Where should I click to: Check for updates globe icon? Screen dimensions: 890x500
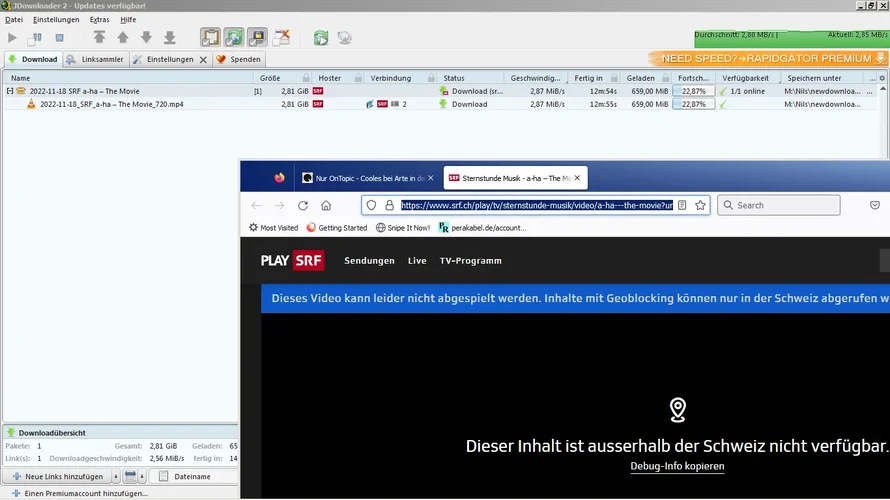click(x=344, y=37)
